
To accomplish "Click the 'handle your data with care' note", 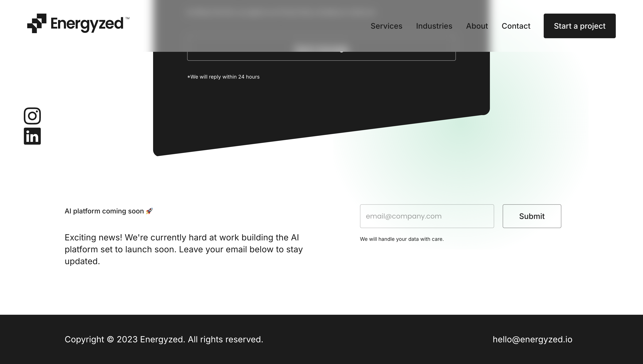I will 401,239.
